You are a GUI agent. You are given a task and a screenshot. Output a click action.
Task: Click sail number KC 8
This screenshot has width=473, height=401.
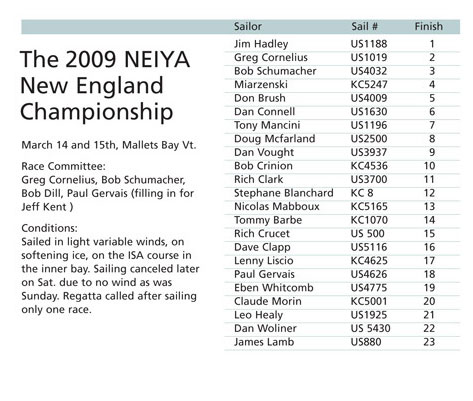[x=362, y=193]
